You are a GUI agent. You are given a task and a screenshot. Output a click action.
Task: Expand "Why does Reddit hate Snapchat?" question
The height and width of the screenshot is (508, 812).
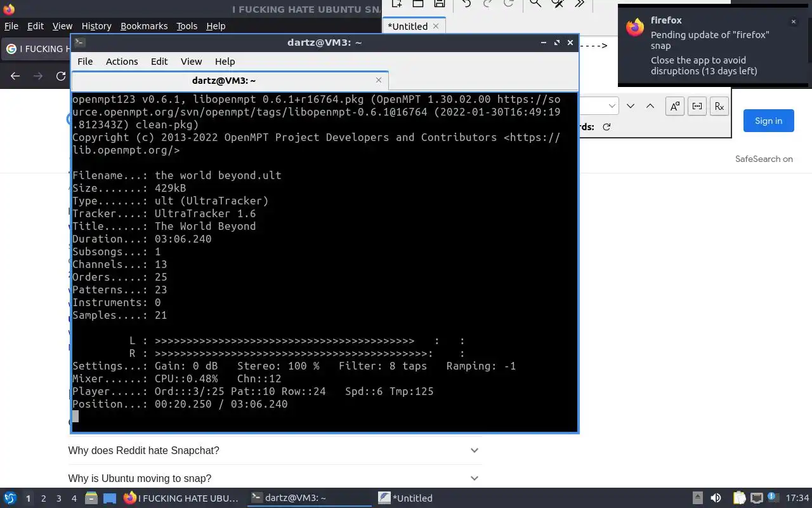474,450
